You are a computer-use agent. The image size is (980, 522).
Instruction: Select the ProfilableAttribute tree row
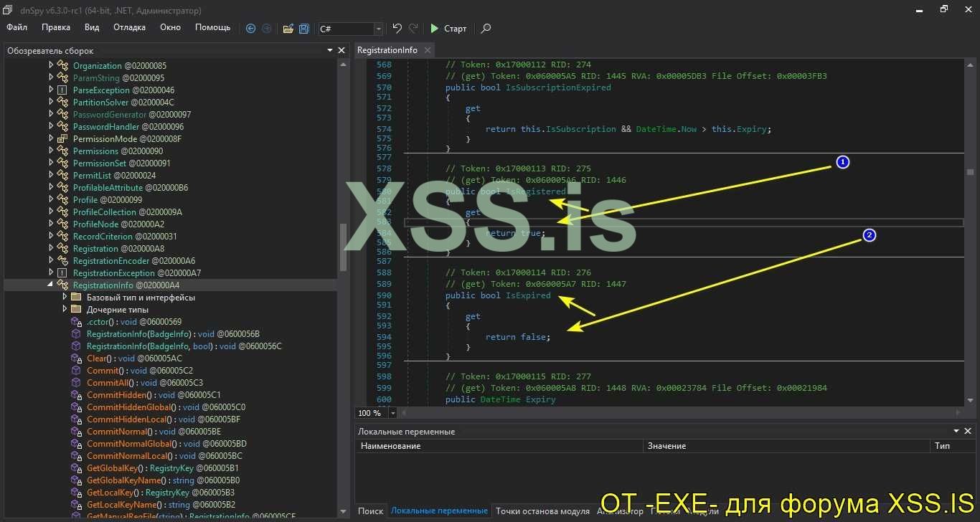[x=131, y=188]
